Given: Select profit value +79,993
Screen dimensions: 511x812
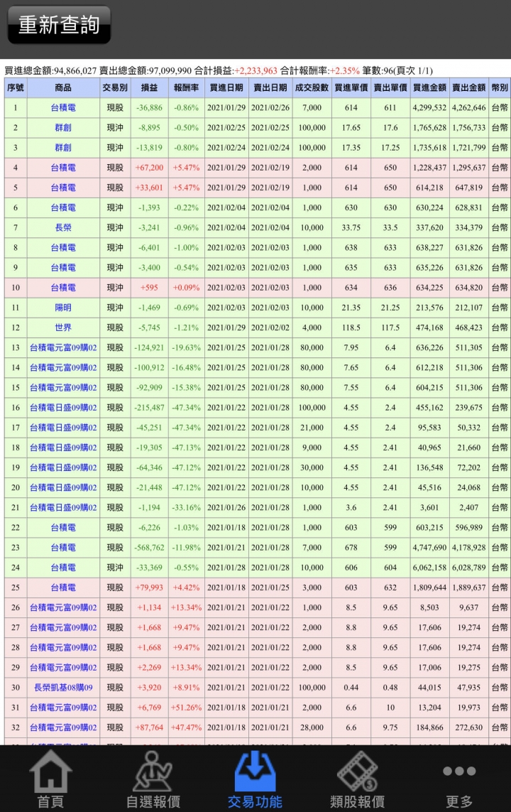Looking at the screenshot, I should pyautogui.click(x=149, y=588).
